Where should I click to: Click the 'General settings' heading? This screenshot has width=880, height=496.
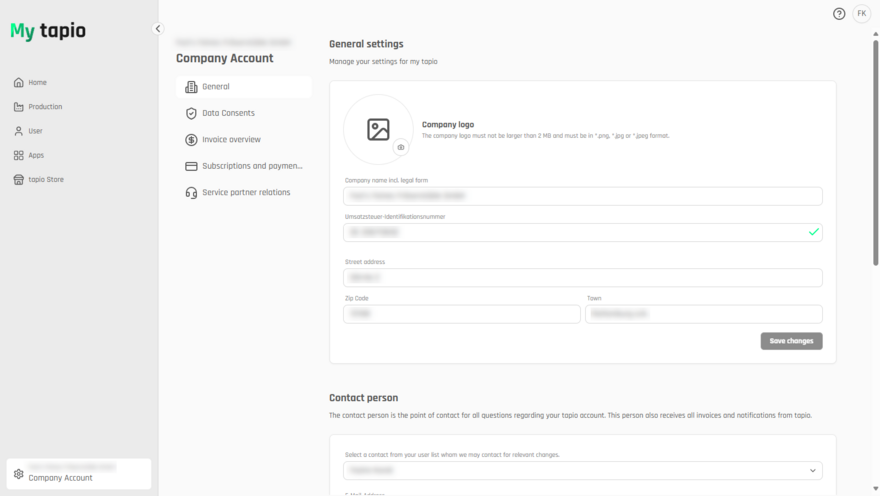coord(366,44)
